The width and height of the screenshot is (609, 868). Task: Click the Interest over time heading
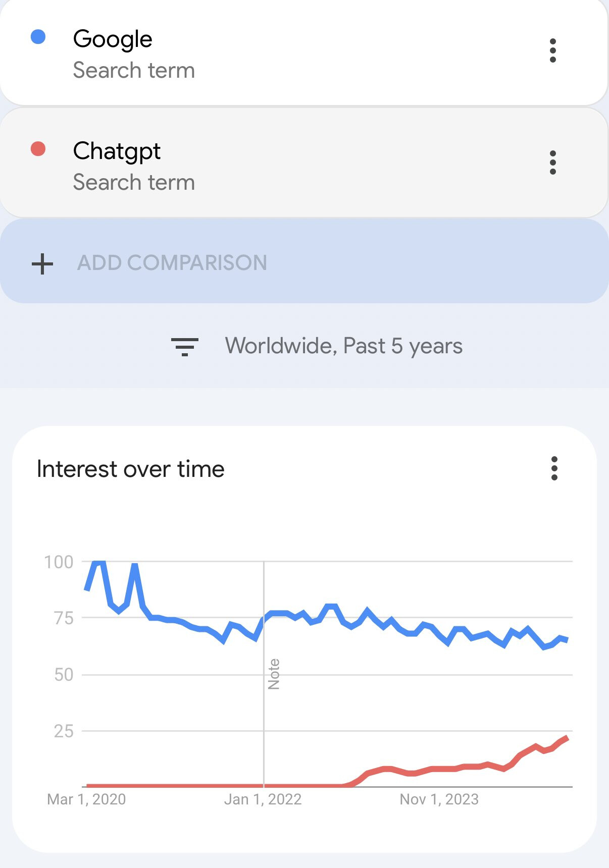(x=131, y=469)
